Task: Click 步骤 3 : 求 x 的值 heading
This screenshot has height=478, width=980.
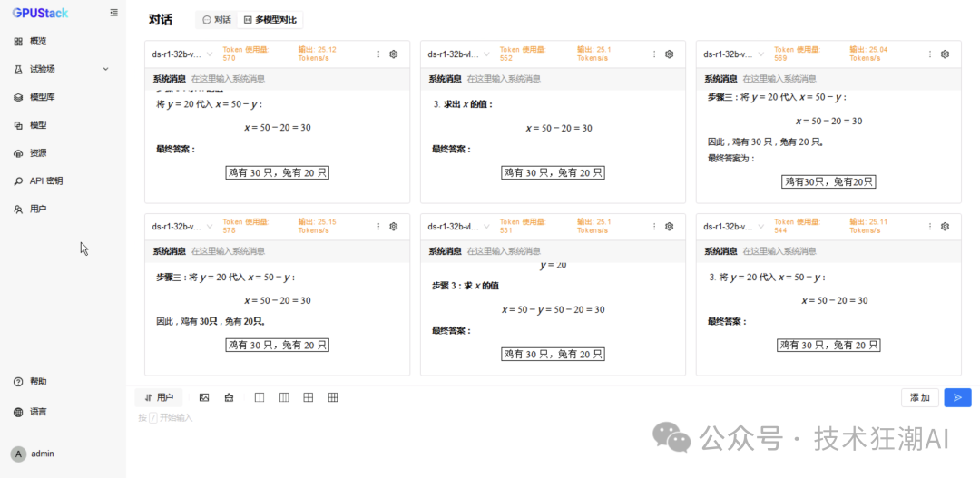Action: pos(465,286)
